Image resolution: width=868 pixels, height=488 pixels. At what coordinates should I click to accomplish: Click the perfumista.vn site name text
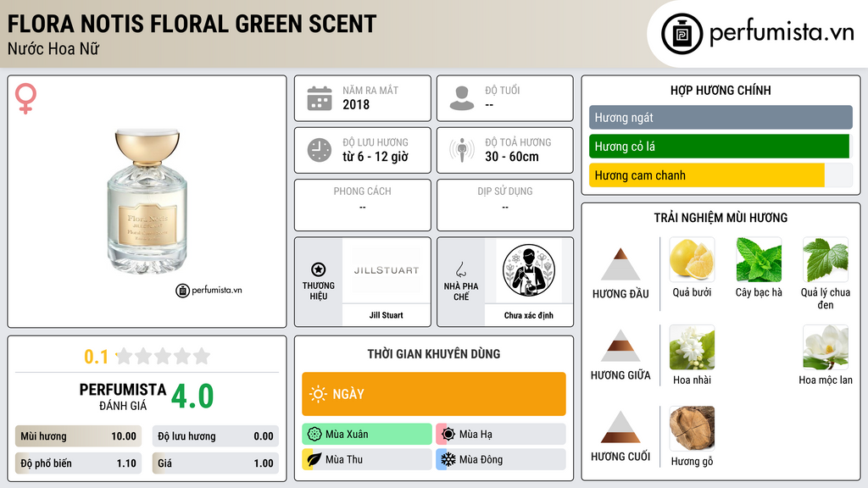(782, 32)
